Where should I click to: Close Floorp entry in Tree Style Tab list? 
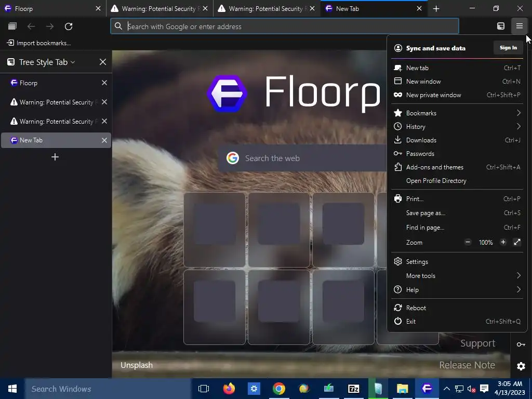click(104, 83)
